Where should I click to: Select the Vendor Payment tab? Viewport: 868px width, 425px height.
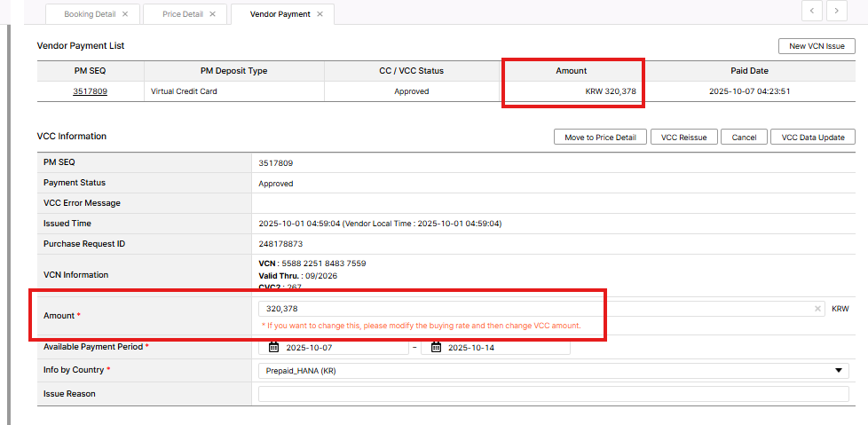tap(280, 14)
